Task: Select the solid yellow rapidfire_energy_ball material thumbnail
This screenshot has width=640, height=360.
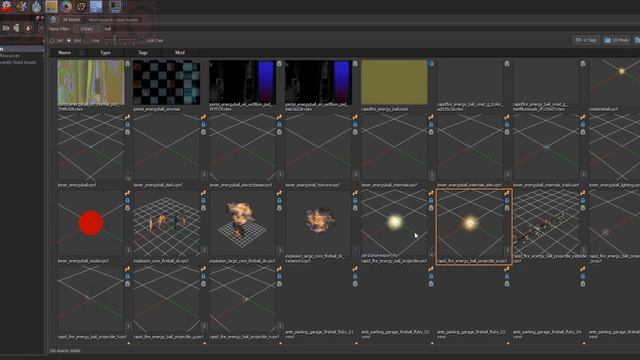Action: click(x=394, y=82)
